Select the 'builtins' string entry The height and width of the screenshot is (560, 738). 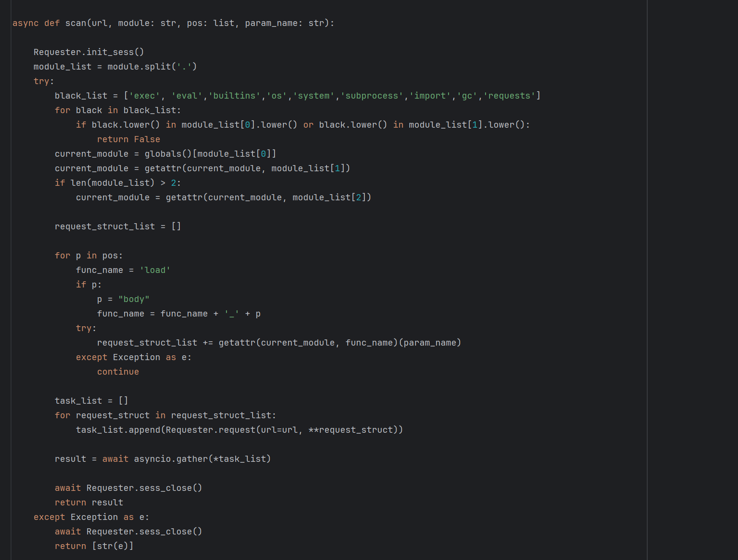pos(234,96)
